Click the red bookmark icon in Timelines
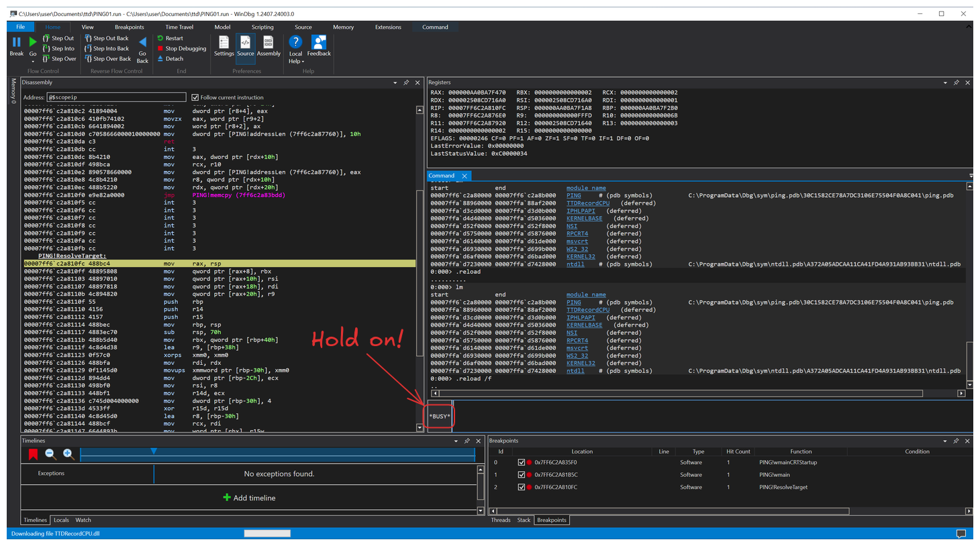This screenshot has height=546, width=980. [33, 454]
